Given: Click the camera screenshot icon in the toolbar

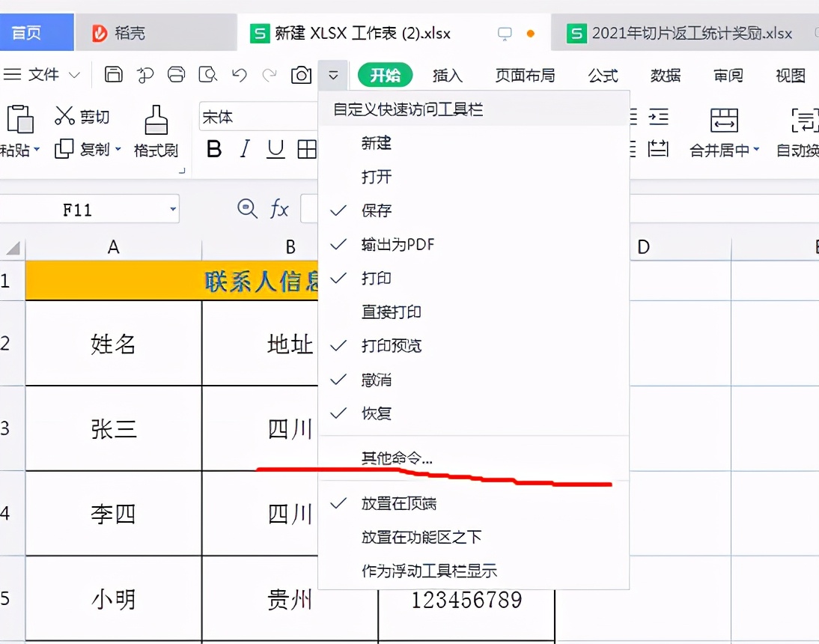Looking at the screenshot, I should pyautogui.click(x=302, y=75).
